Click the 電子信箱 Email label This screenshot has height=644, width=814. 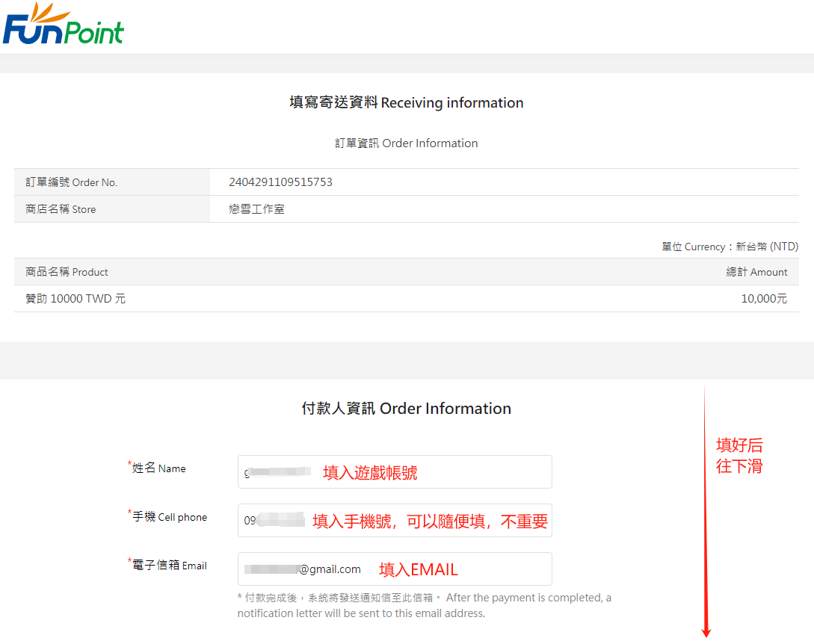pos(169,566)
